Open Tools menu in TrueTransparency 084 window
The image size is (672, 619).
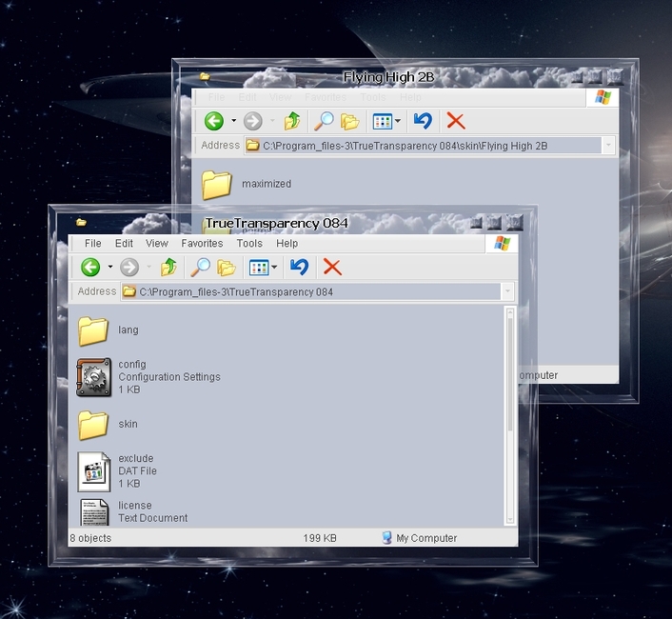(x=249, y=243)
